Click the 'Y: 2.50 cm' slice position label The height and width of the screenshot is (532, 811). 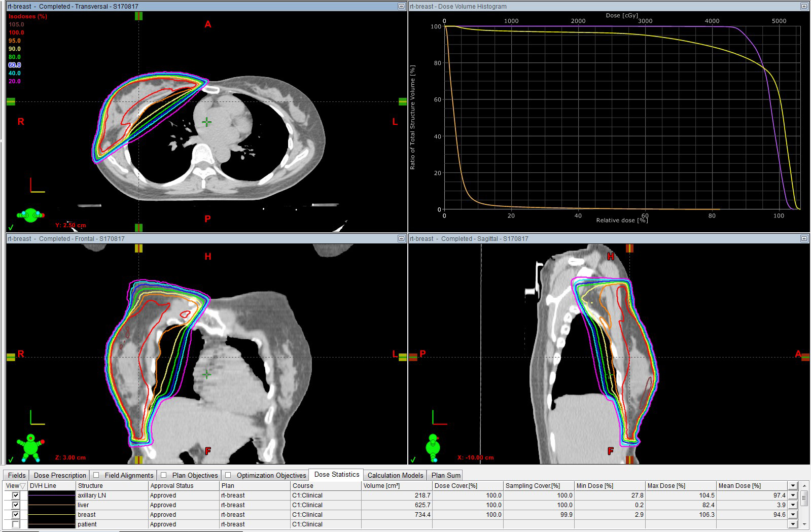tap(70, 225)
